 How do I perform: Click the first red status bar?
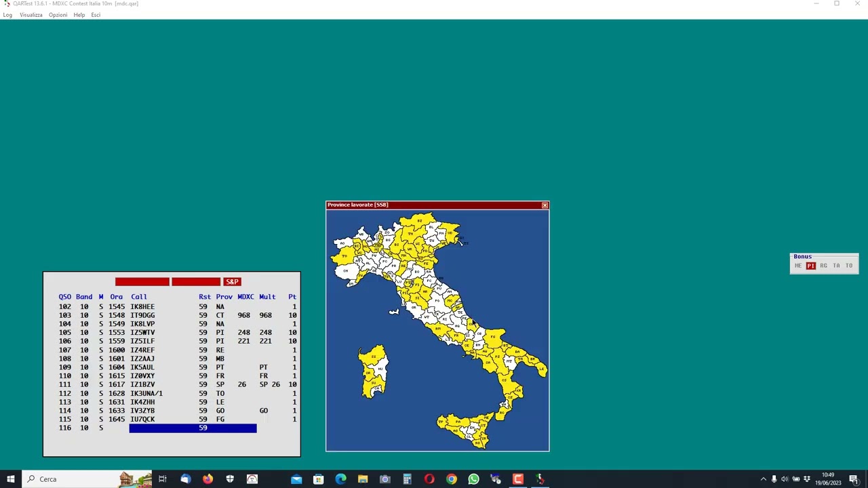[142, 281]
